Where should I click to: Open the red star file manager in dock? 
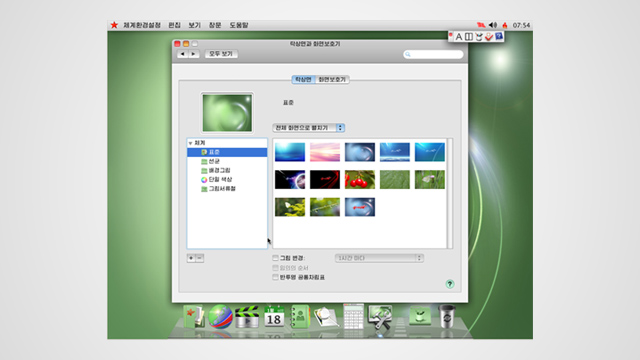(x=194, y=317)
